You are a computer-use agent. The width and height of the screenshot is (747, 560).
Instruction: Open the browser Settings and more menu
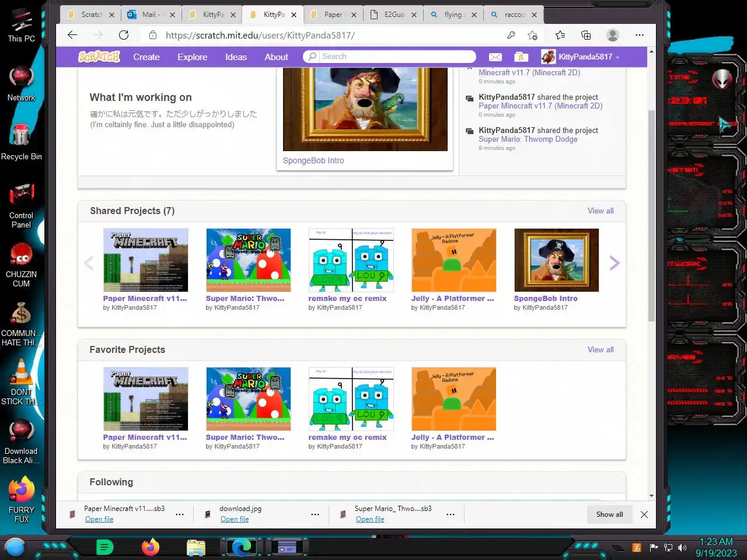(x=640, y=35)
